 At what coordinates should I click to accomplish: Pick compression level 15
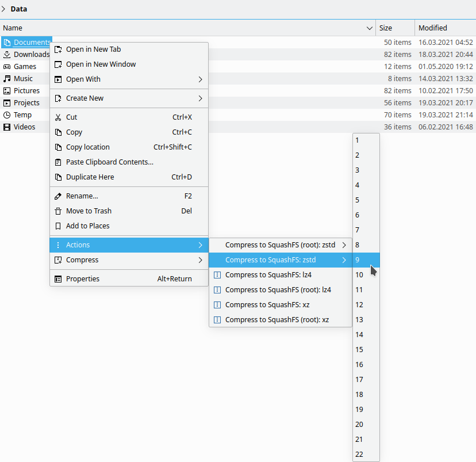366,350
